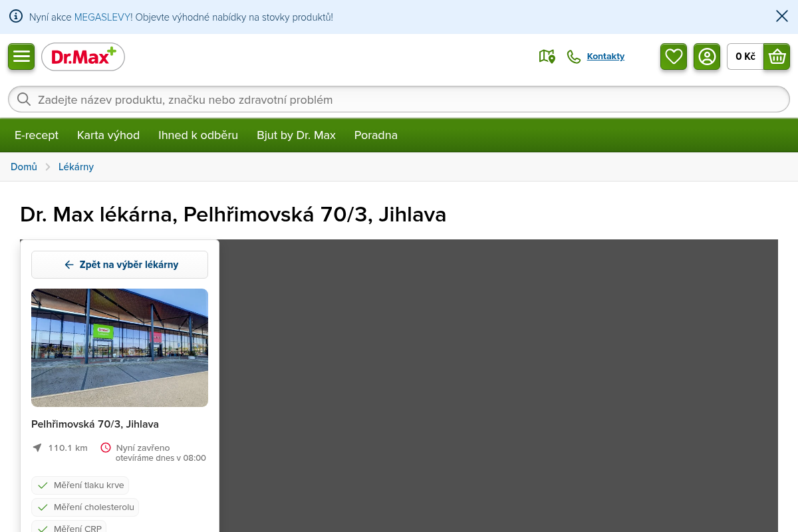Click the Měření cholesterolu service tag
The image size is (798, 532).
pos(85,507)
